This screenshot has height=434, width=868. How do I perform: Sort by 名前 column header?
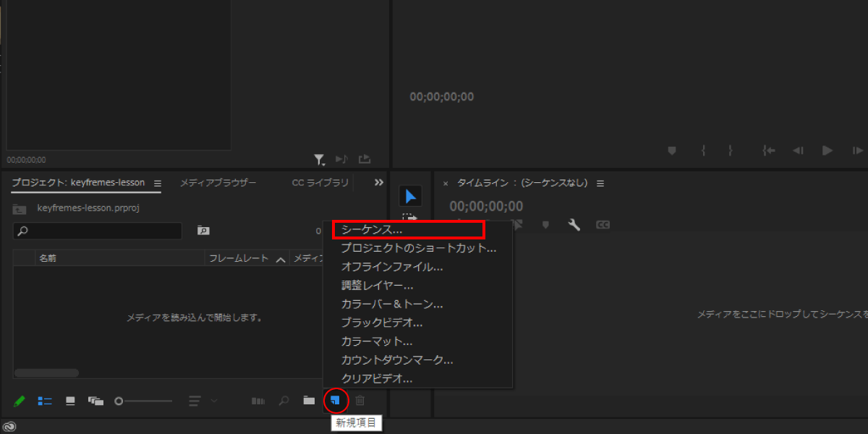[48, 258]
